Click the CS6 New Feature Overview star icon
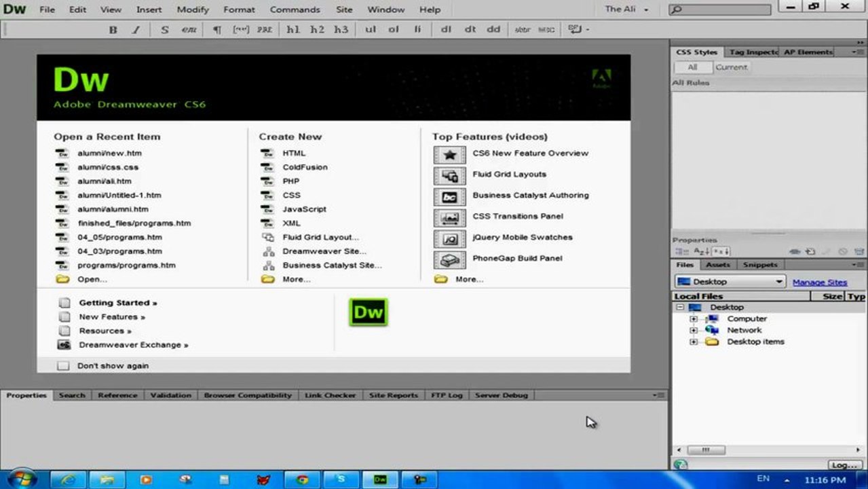This screenshot has width=868, height=489. (x=449, y=154)
